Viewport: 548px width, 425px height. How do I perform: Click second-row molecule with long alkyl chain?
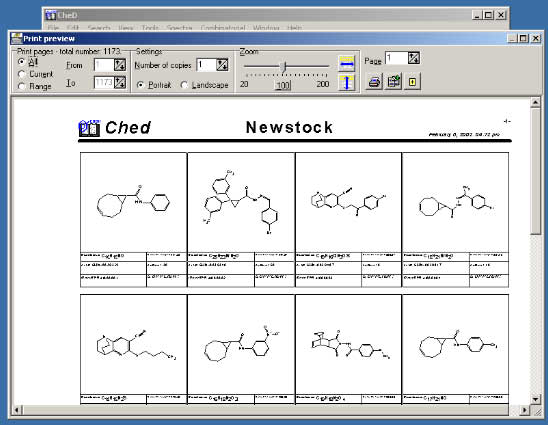[x=136, y=344]
